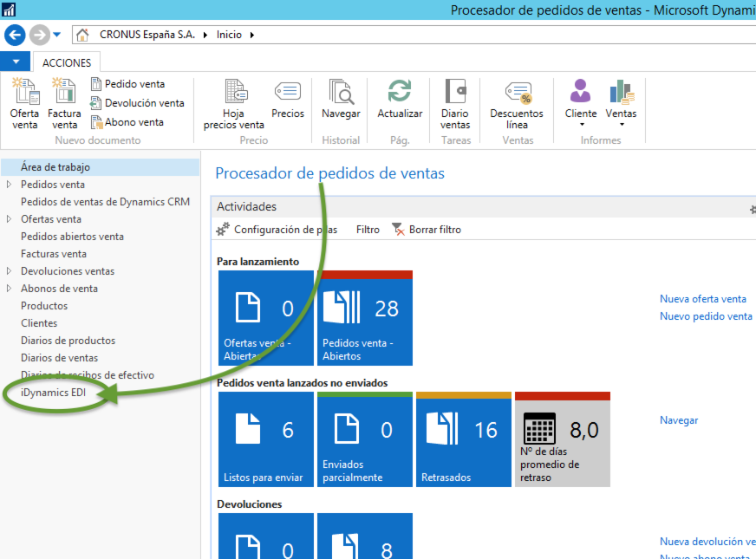Expand the Devoluciones ventas tree node
This screenshot has height=559, width=756.
tap(9, 270)
